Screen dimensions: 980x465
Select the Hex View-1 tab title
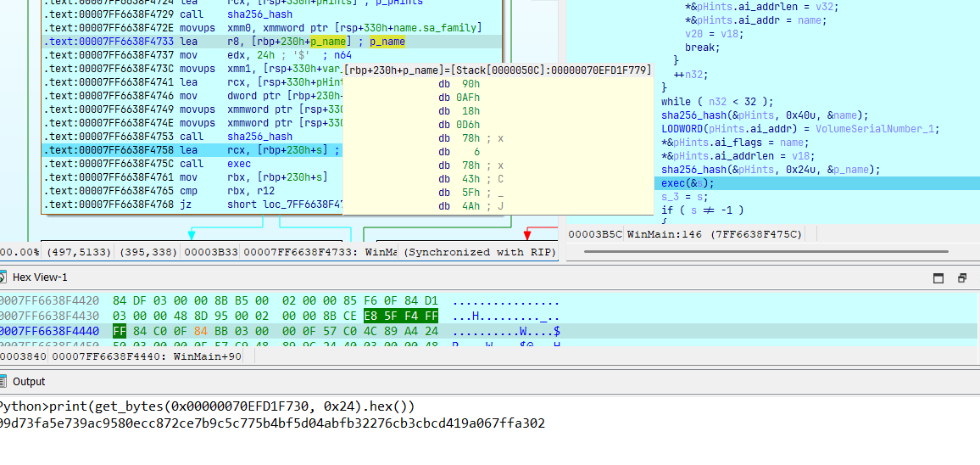pyautogui.click(x=40, y=277)
